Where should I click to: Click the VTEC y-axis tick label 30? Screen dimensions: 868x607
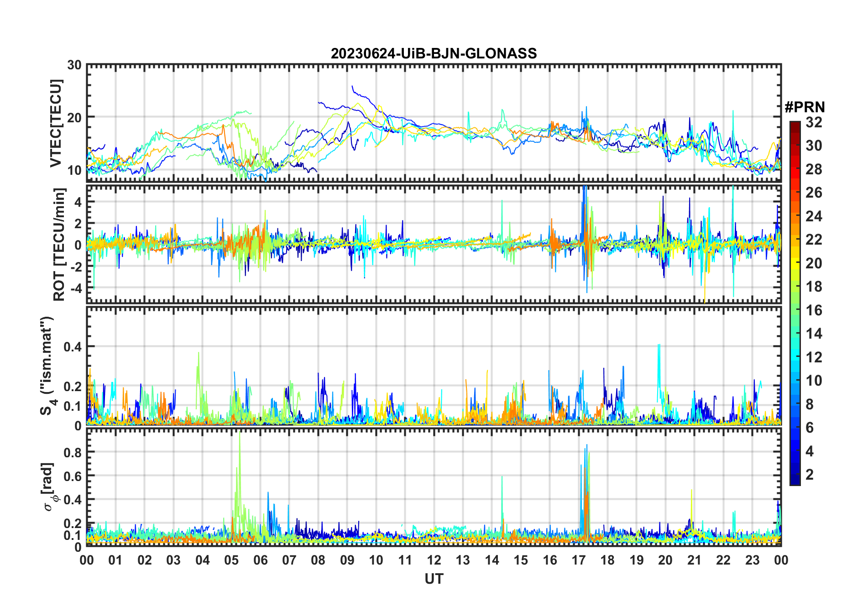tap(74, 65)
